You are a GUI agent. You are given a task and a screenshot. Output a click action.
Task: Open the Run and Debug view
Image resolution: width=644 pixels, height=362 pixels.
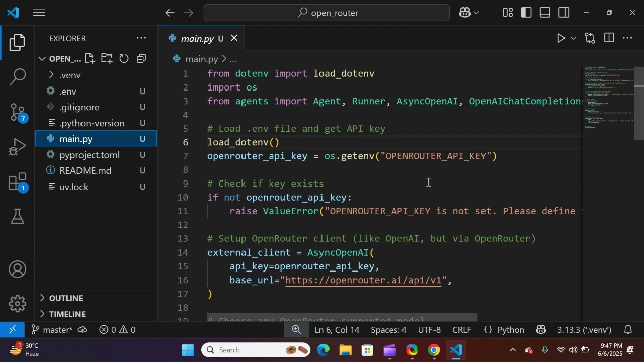point(17,147)
